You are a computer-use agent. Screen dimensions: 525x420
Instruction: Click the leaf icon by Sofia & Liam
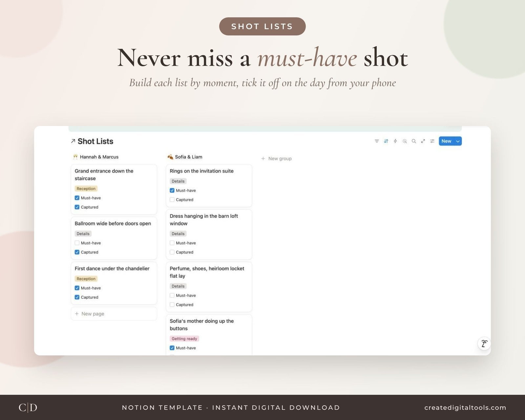pos(170,157)
